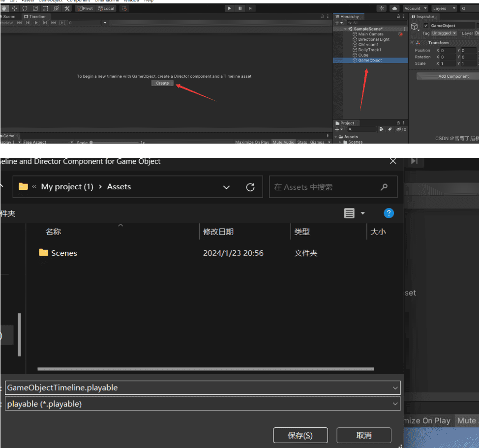Click the Collab cloud icon
Image resolution: width=479 pixels, height=448 pixels.
pyautogui.click(x=394, y=8)
